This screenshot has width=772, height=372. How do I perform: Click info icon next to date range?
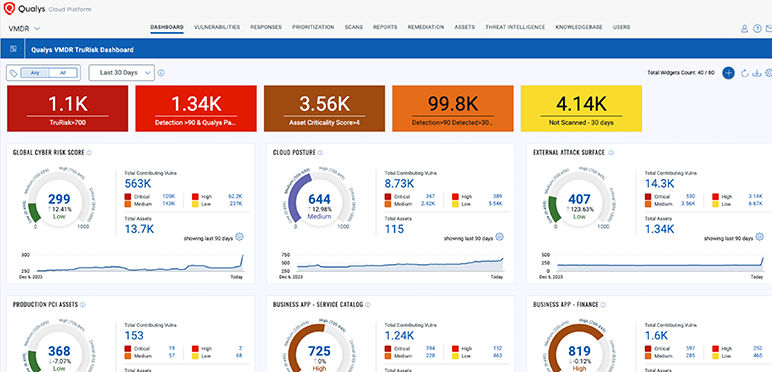[161, 73]
